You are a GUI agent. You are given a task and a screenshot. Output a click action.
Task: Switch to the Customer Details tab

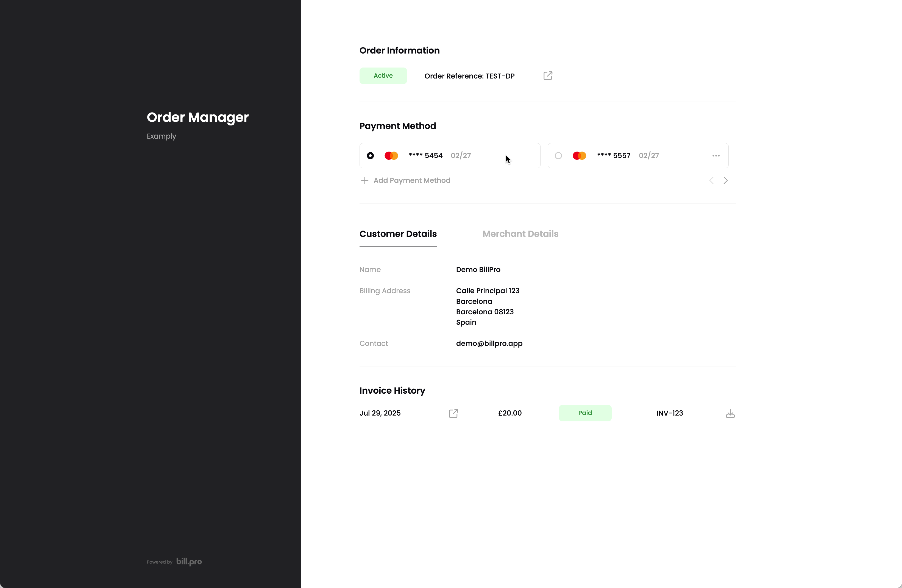398,234
